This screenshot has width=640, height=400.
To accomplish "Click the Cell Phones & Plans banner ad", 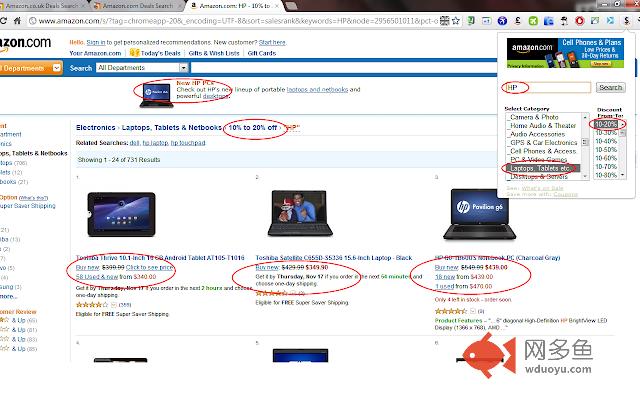I will [565, 53].
